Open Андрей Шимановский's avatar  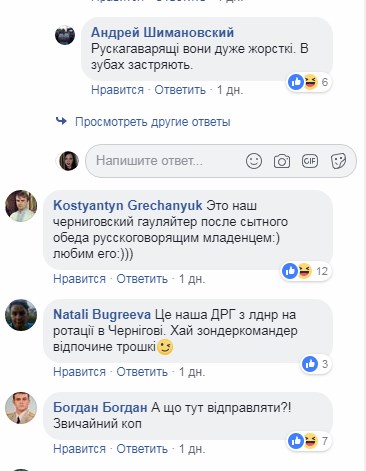65,35
